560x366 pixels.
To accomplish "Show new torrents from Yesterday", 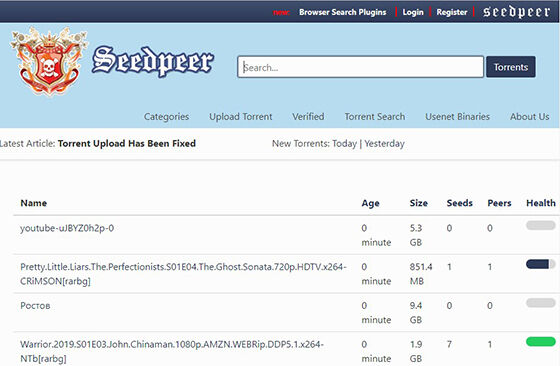I will coord(384,144).
